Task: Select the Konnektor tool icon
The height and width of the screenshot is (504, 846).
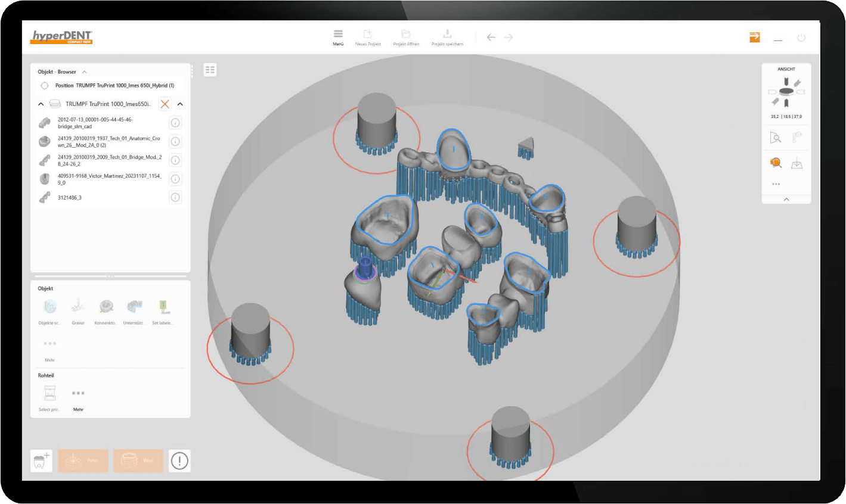Action: click(x=106, y=307)
